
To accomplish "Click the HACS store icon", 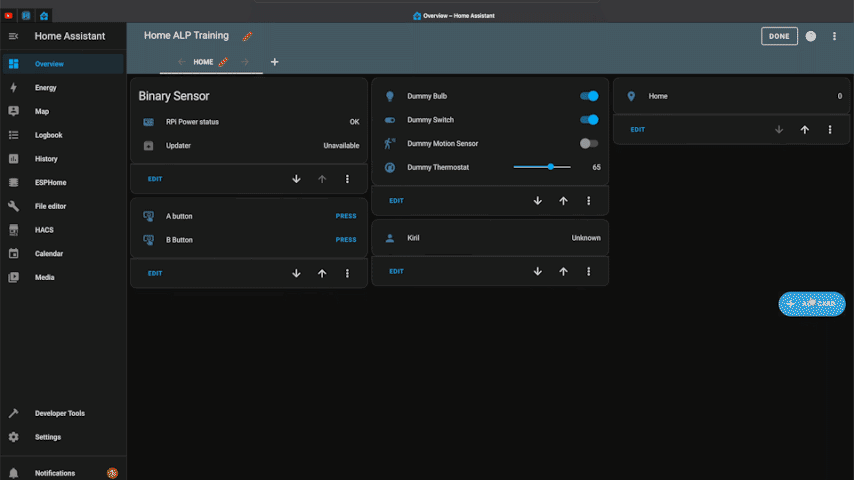I will [14, 230].
